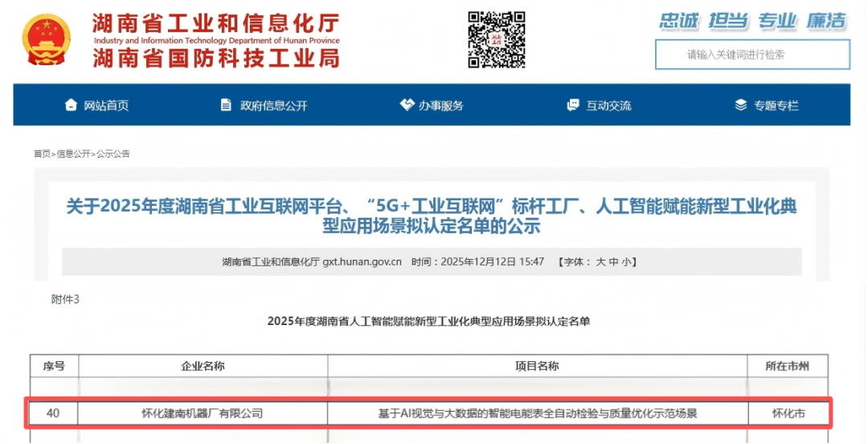Set font size to 大
The width and height of the screenshot is (868, 444).
click(600, 261)
